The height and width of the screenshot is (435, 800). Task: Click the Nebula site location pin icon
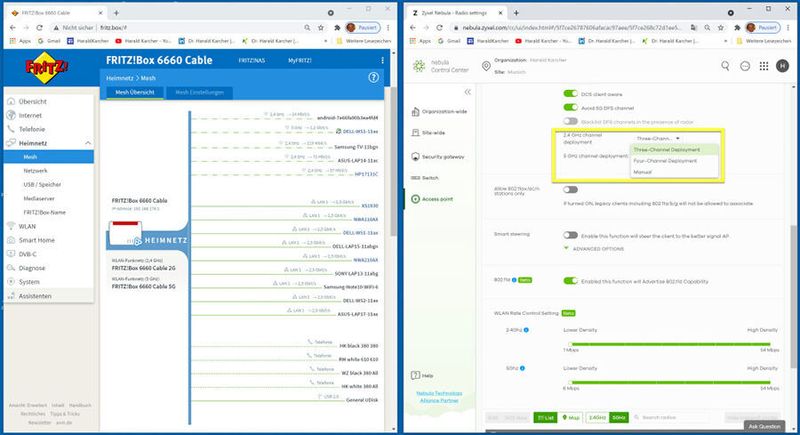point(486,66)
